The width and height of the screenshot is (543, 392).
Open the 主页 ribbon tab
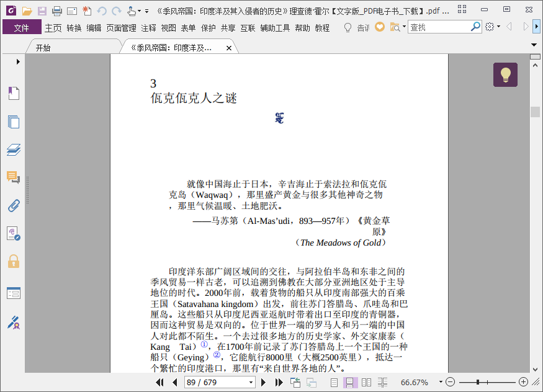53,28
